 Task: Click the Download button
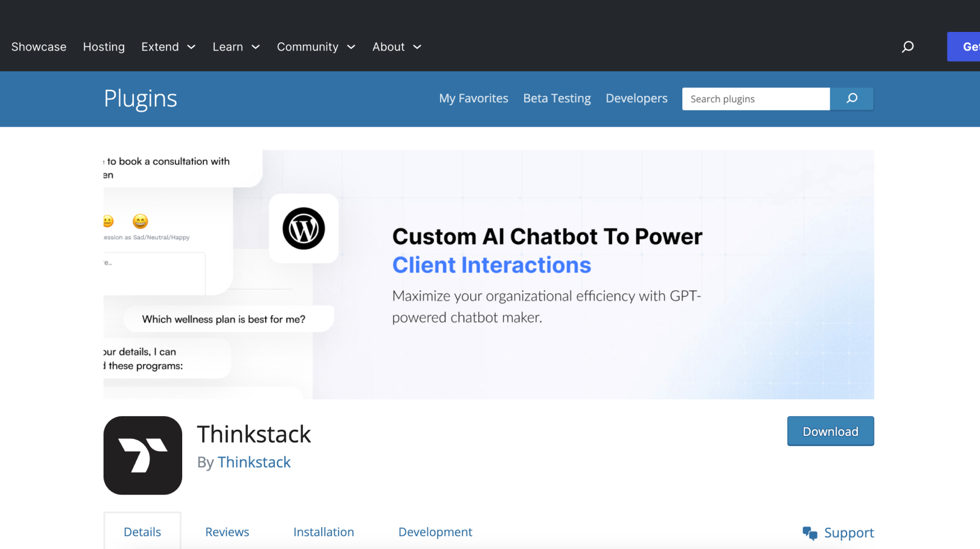(830, 431)
